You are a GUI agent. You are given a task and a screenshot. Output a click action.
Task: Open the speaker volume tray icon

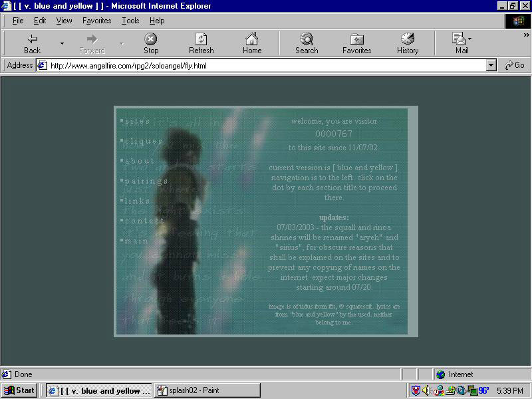tap(426, 390)
